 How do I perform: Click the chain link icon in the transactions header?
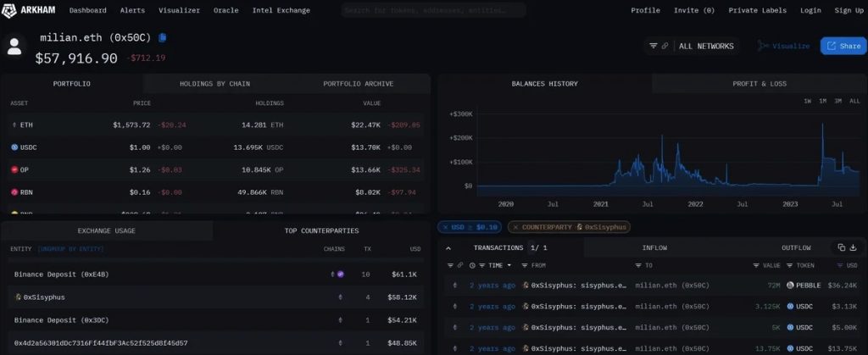pyautogui.click(x=460, y=265)
